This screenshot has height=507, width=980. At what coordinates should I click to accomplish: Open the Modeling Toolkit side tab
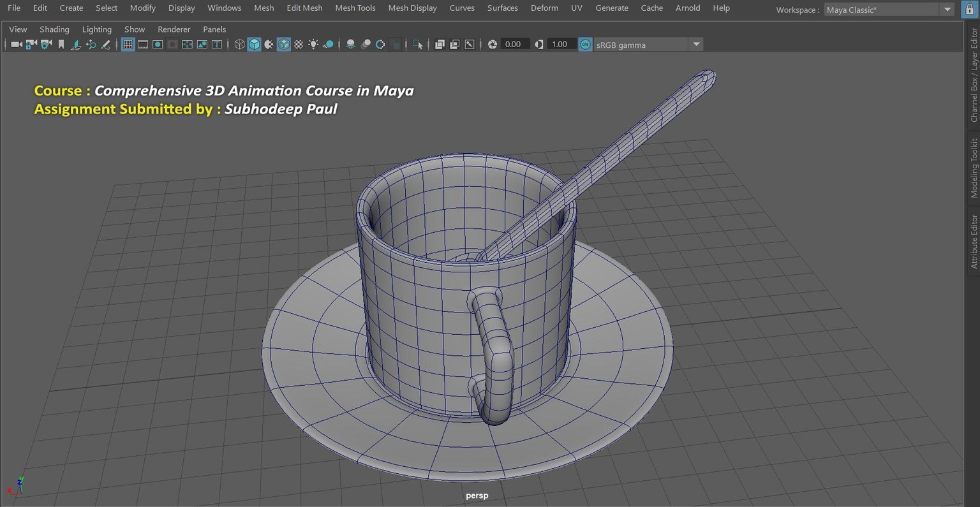tap(974, 168)
